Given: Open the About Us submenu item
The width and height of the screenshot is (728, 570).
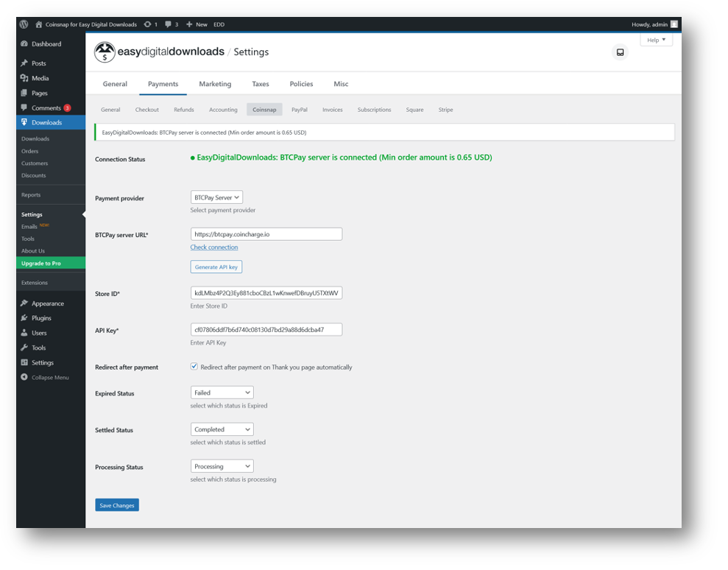Looking at the screenshot, I should click(x=33, y=251).
